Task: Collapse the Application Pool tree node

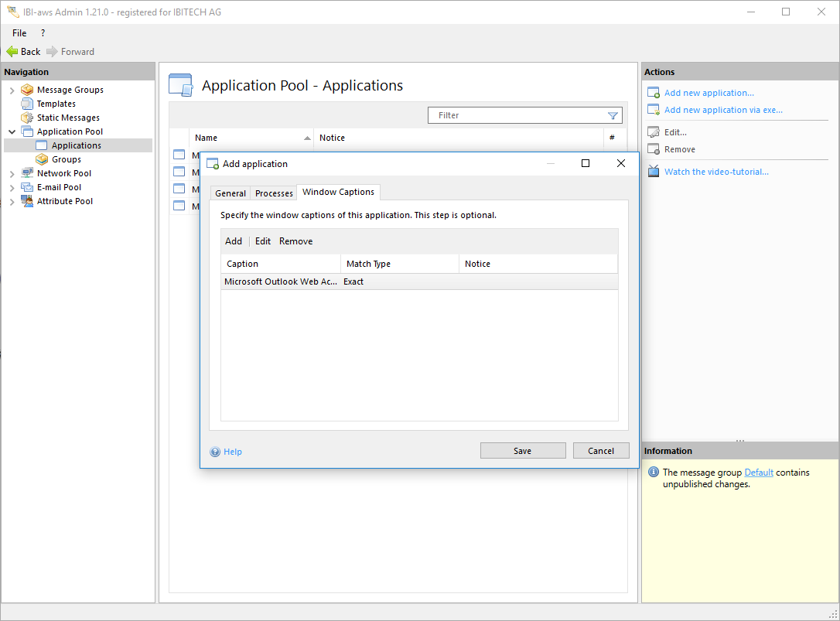Action: (12, 132)
